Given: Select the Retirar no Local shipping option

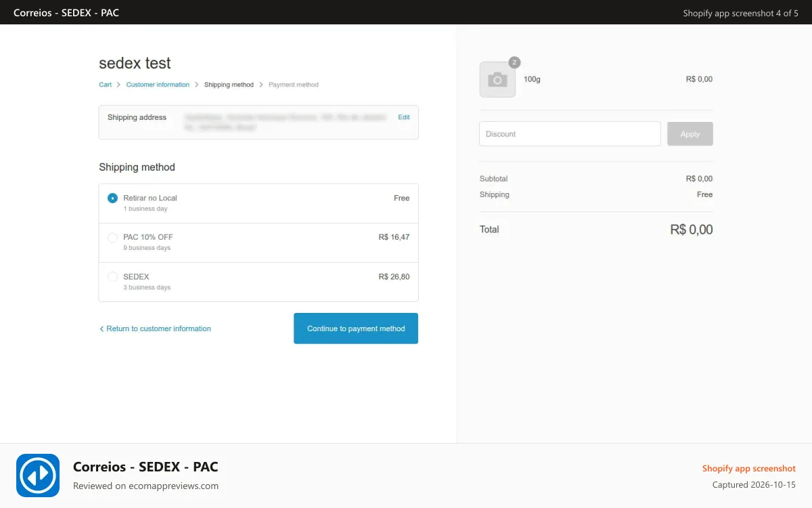Looking at the screenshot, I should (x=112, y=198).
